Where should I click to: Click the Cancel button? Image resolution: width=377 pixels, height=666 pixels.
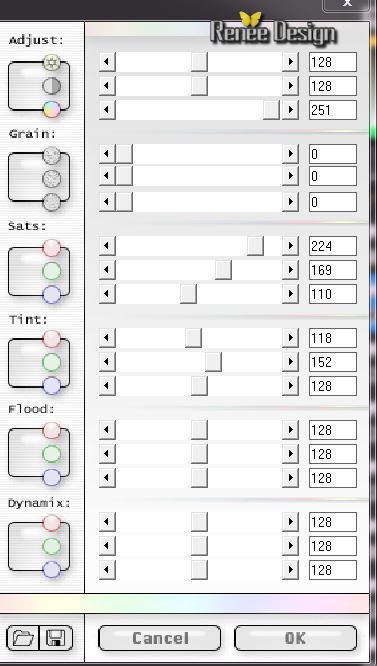click(x=160, y=638)
